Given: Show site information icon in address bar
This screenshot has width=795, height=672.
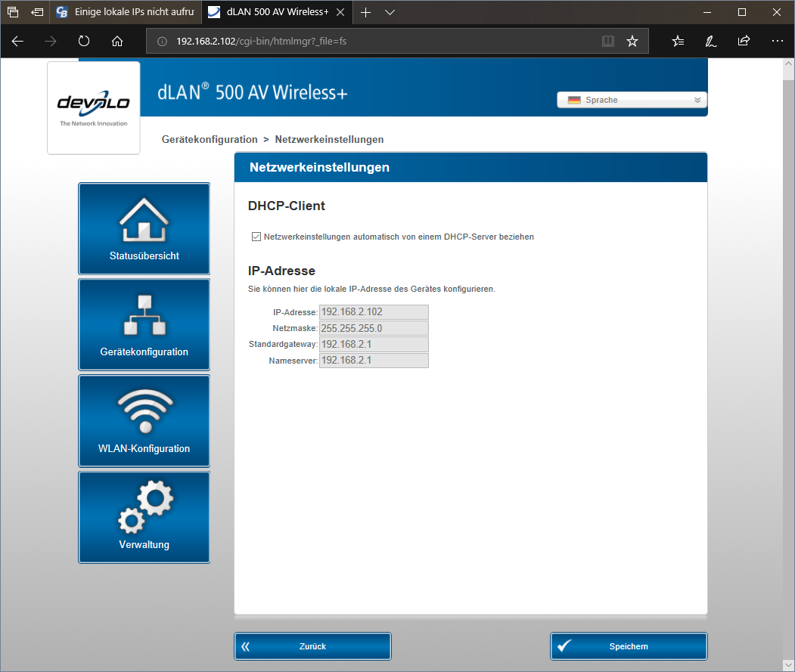Looking at the screenshot, I should pos(162,42).
